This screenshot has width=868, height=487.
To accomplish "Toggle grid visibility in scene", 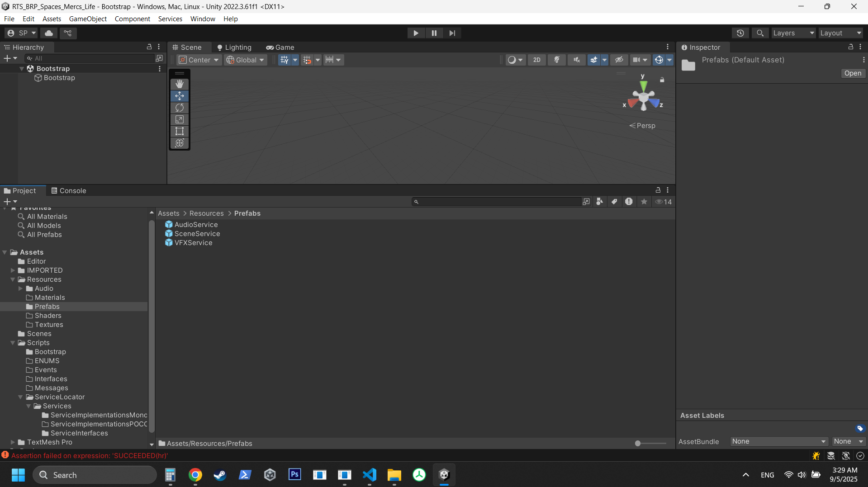I will pyautogui.click(x=285, y=60).
